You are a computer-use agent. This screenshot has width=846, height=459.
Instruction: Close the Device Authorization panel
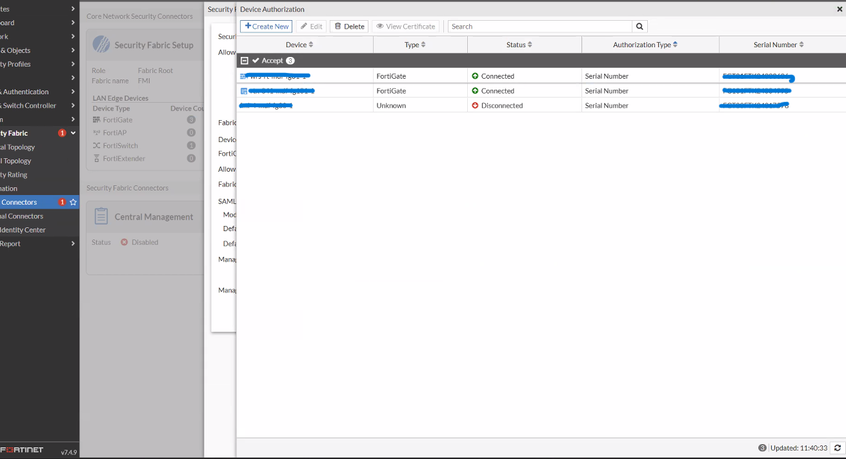[840, 9]
